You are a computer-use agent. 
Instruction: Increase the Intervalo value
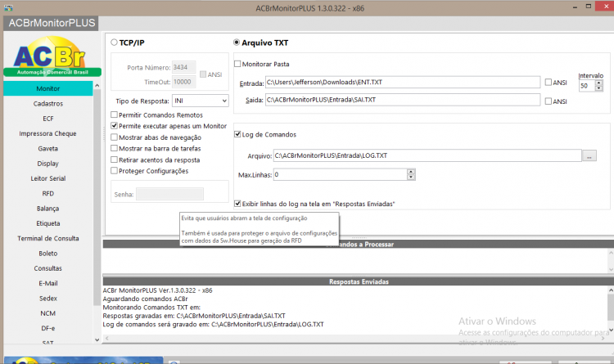pos(598,83)
